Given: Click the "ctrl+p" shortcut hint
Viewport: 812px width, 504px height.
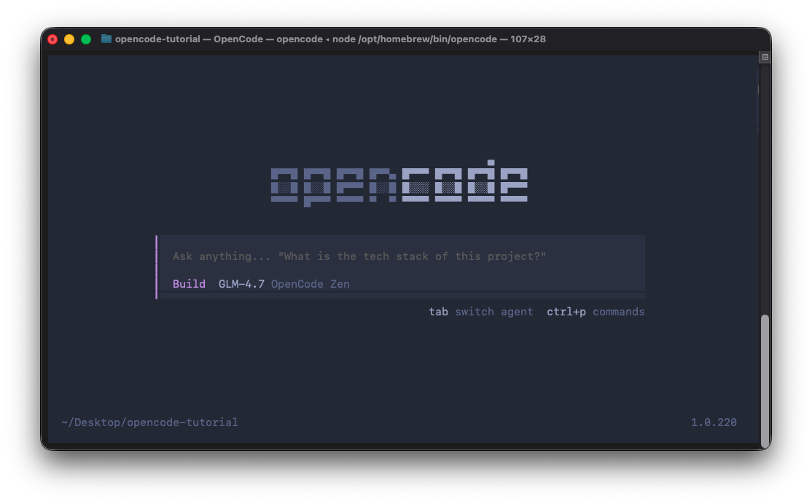Looking at the screenshot, I should tap(566, 312).
